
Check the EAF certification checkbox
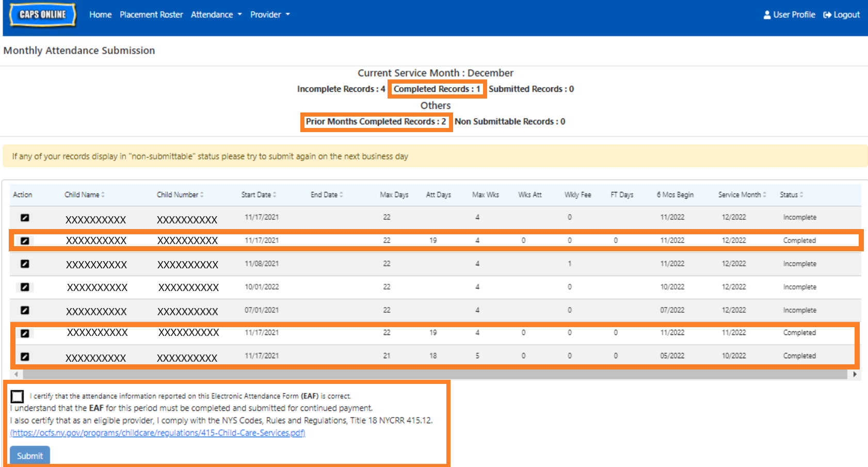point(18,396)
